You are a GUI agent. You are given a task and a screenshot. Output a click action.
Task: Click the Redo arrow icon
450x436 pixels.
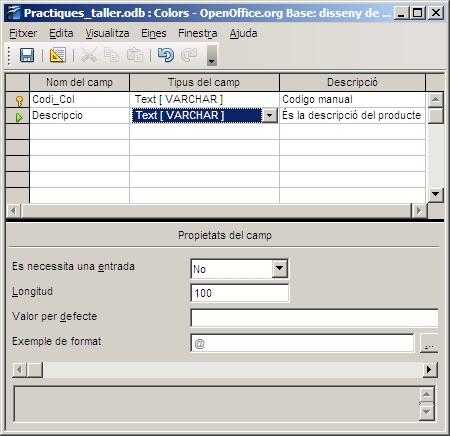pyautogui.click(x=189, y=55)
